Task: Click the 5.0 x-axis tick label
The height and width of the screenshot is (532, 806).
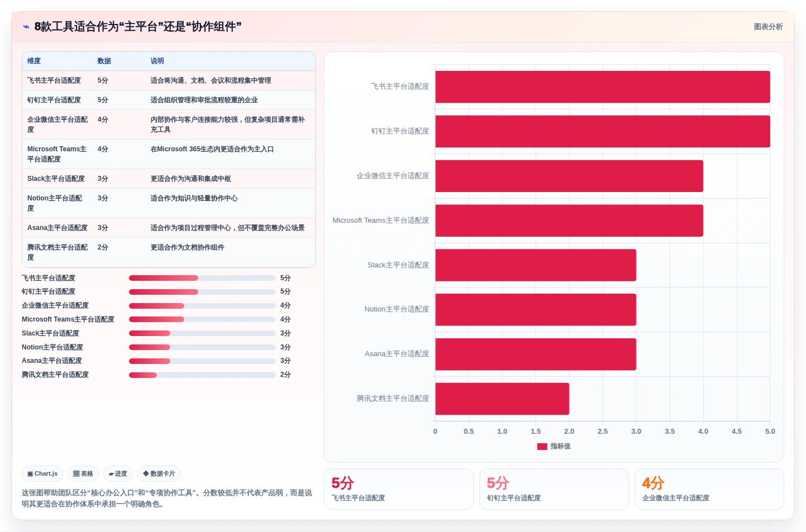Action: [770, 432]
